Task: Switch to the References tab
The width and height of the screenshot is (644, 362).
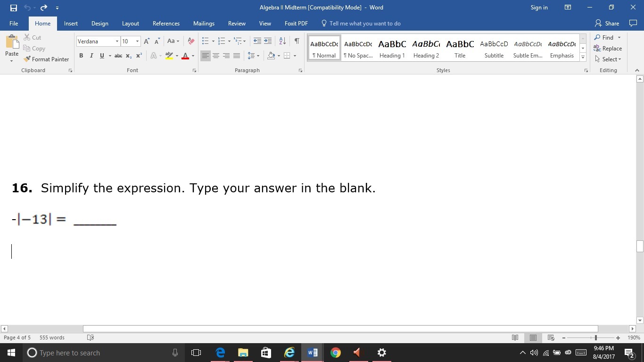Action: (166, 24)
